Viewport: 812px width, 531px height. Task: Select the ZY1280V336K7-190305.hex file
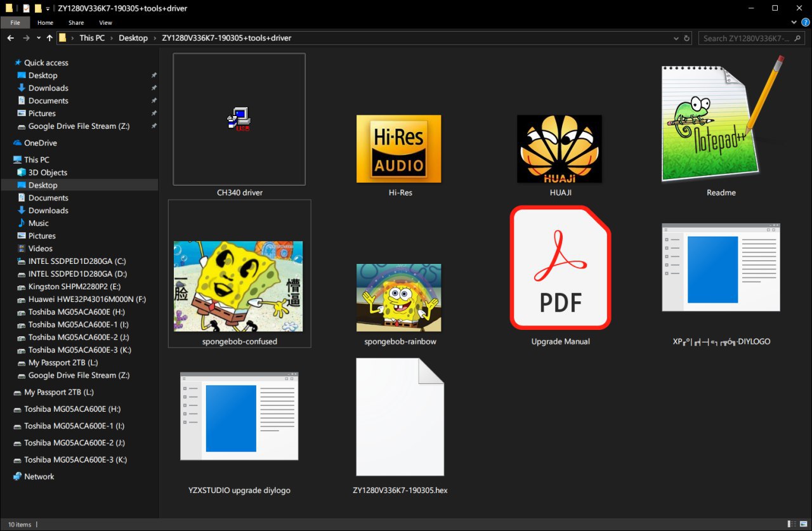click(x=400, y=417)
